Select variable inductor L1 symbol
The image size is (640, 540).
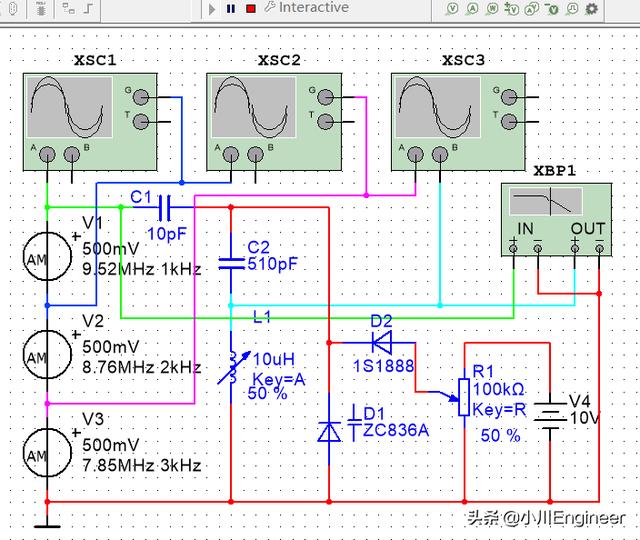(233, 367)
